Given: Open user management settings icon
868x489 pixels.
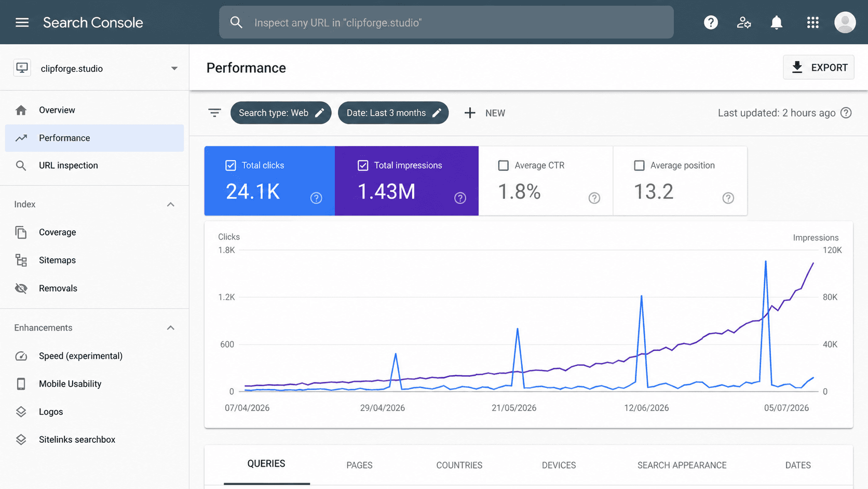Looking at the screenshot, I should point(744,22).
